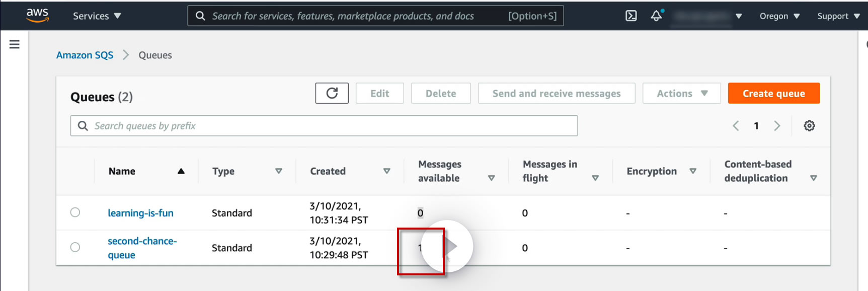Open the CloudShell terminal icon
The image size is (868, 291).
click(631, 16)
